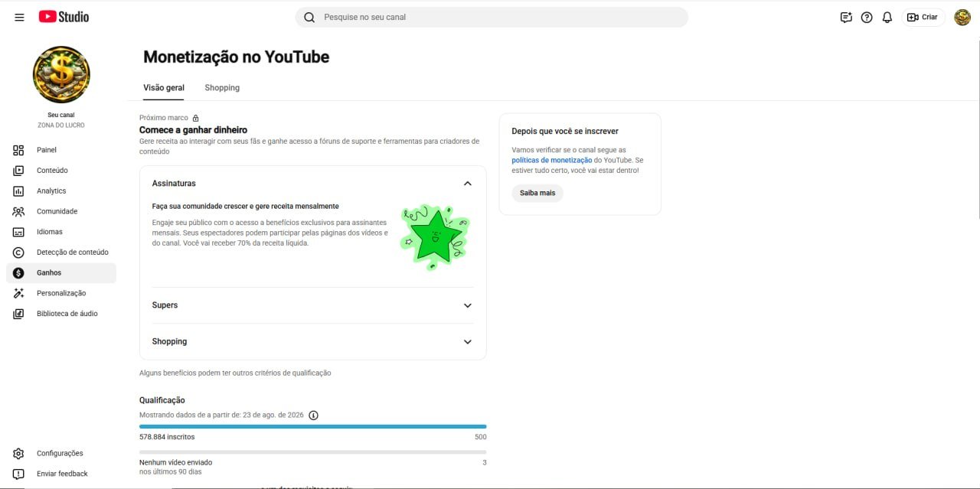Open Painel in the sidebar
The image size is (980, 489).
(x=61, y=150)
